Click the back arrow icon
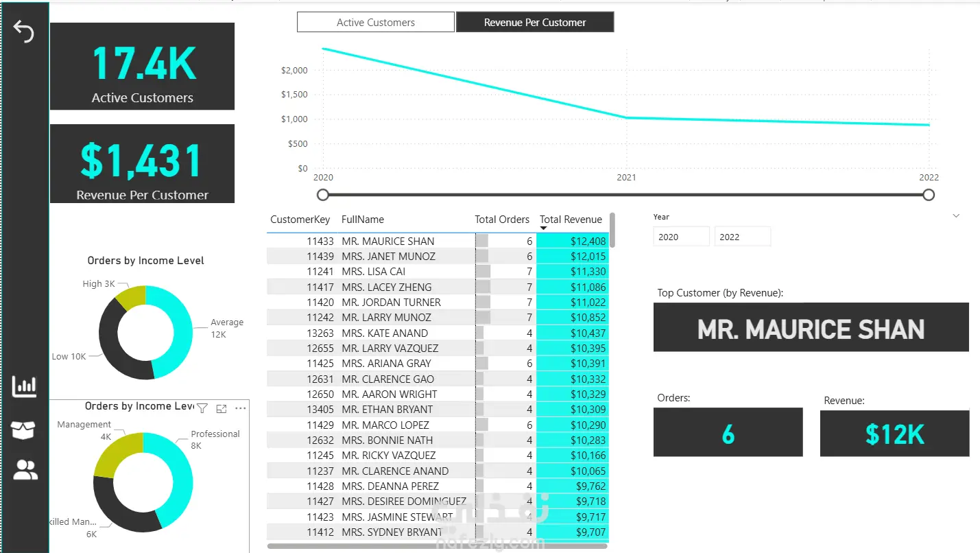The width and height of the screenshot is (980, 553). [x=24, y=32]
